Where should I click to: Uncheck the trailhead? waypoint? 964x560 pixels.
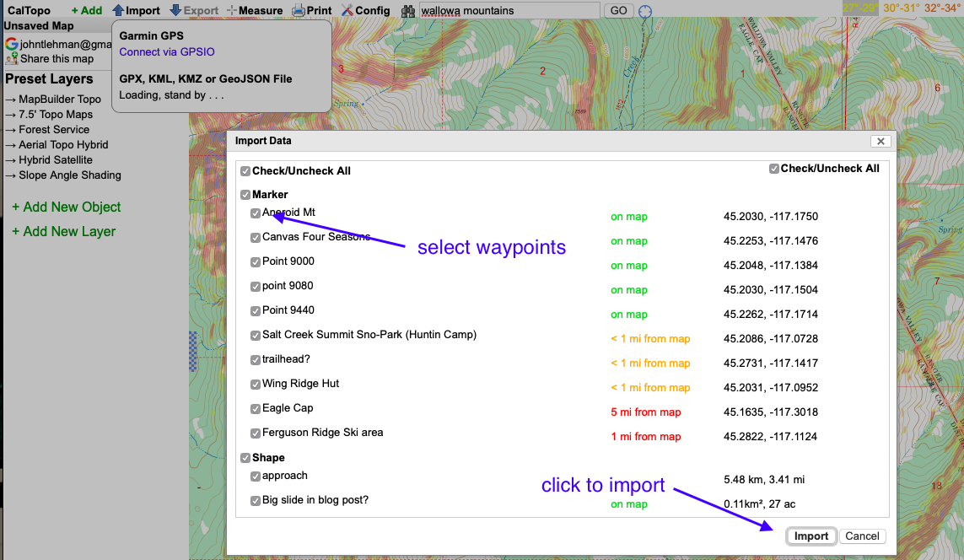pyautogui.click(x=256, y=360)
